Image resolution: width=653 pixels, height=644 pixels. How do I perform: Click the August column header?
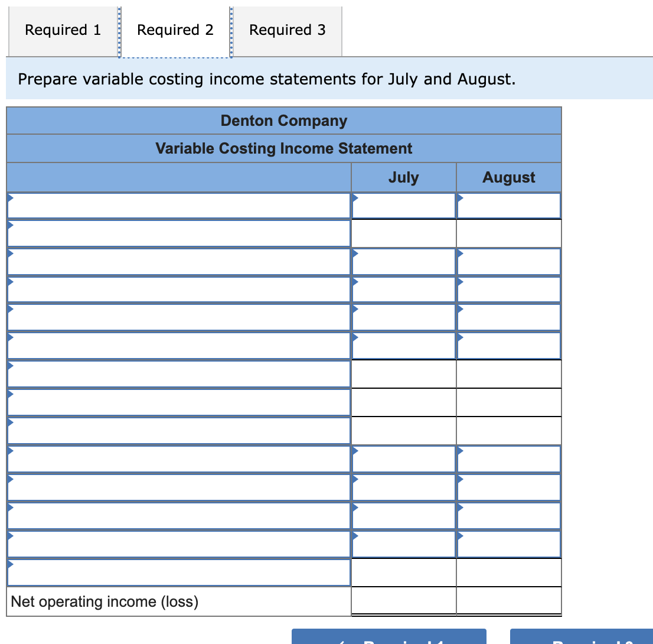tap(509, 178)
